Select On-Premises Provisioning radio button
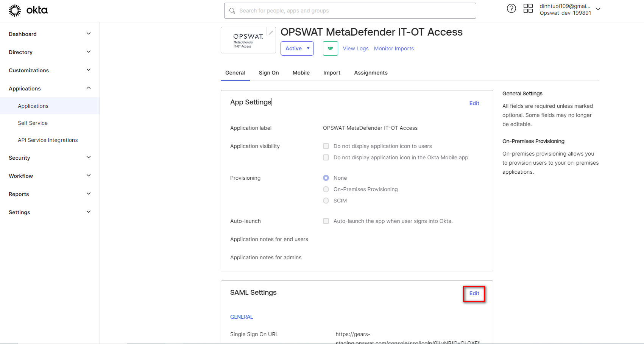The image size is (644, 344). coord(326,189)
